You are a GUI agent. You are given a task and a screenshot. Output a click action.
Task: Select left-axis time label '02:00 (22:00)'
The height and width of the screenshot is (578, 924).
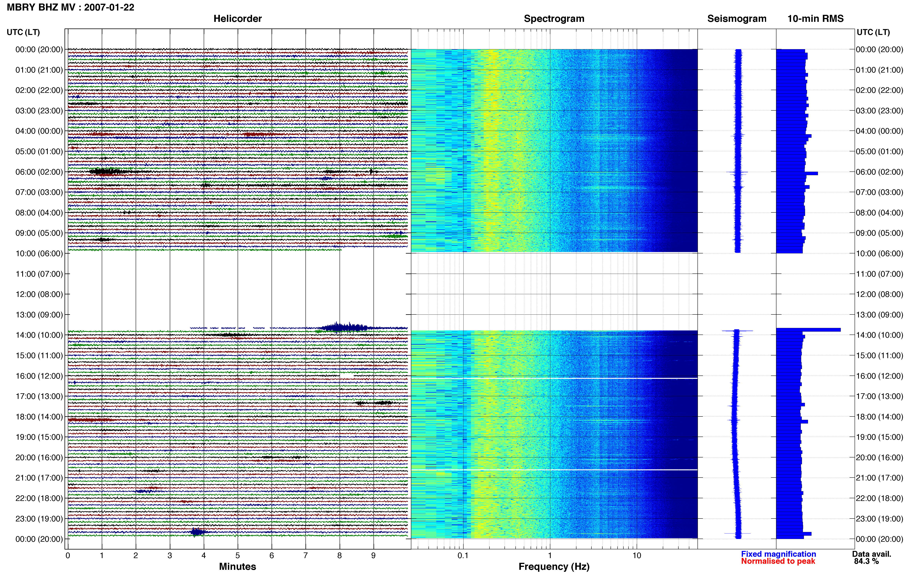coord(39,90)
